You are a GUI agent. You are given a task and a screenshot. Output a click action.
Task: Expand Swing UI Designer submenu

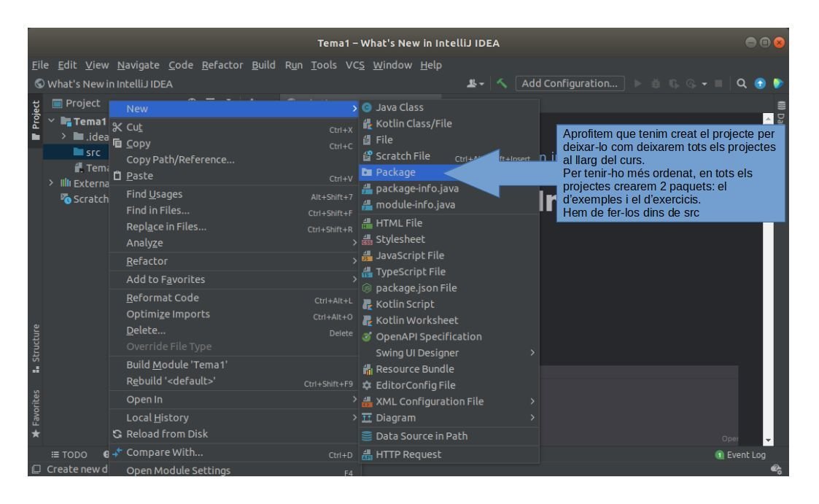tap(449, 353)
